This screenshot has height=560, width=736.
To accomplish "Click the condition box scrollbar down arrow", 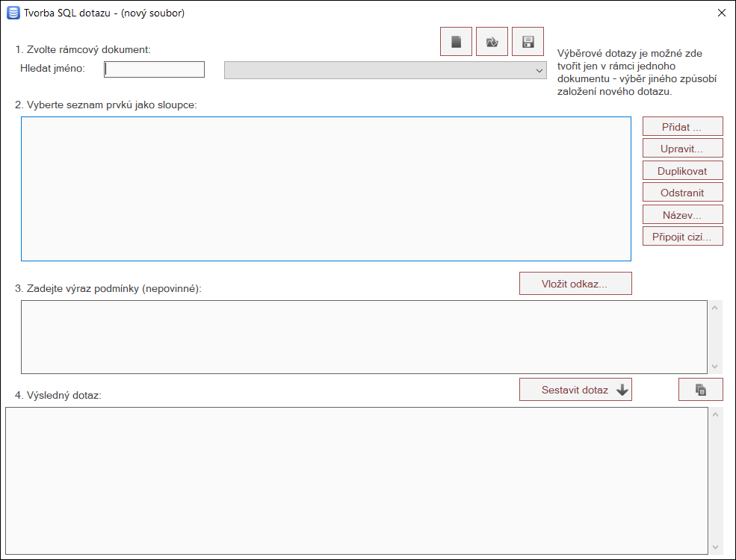I will [715, 367].
